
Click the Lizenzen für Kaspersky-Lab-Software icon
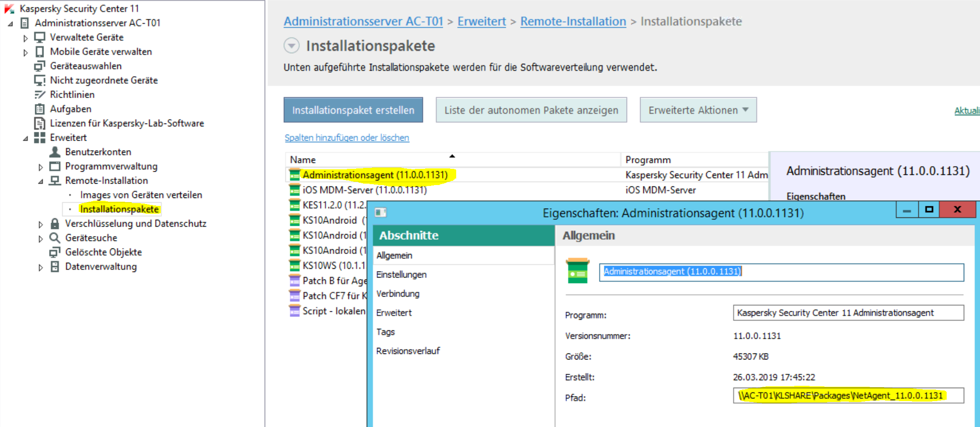coord(40,123)
